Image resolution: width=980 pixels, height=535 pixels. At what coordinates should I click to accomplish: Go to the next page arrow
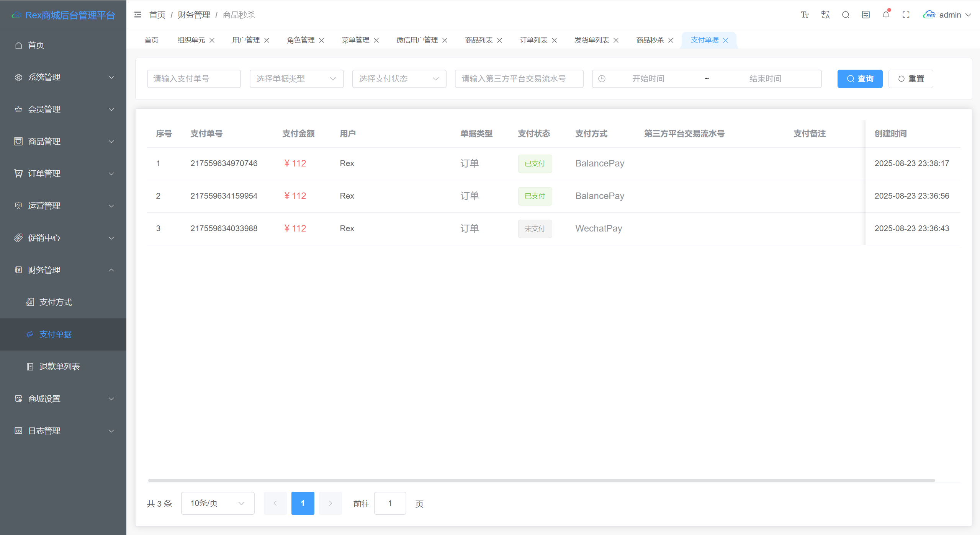tap(330, 503)
